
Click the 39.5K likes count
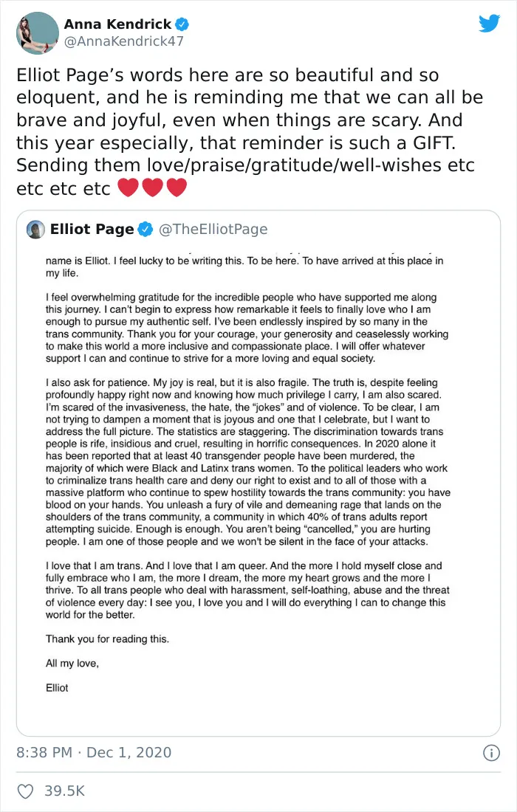pos(64,791)
